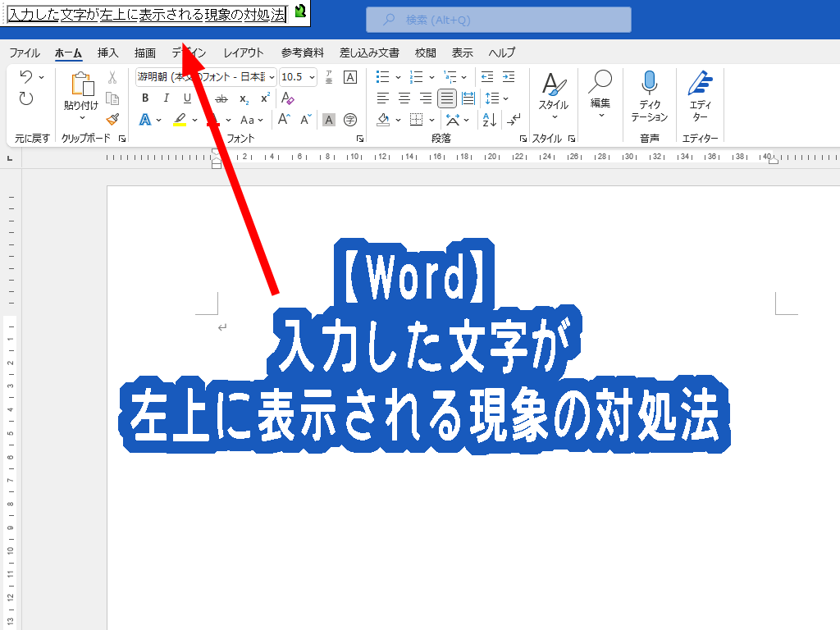
Task: Click the Increase Indent icon
Action: (509, 77)
